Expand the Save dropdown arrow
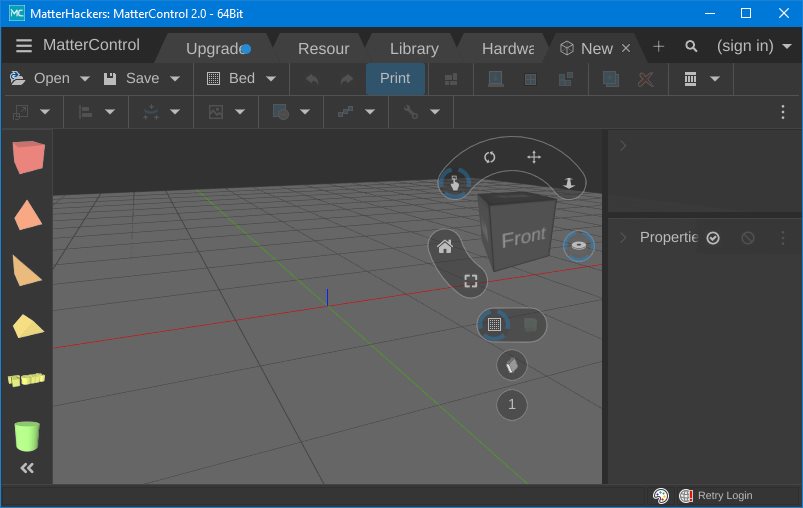 tap(175, 79)
